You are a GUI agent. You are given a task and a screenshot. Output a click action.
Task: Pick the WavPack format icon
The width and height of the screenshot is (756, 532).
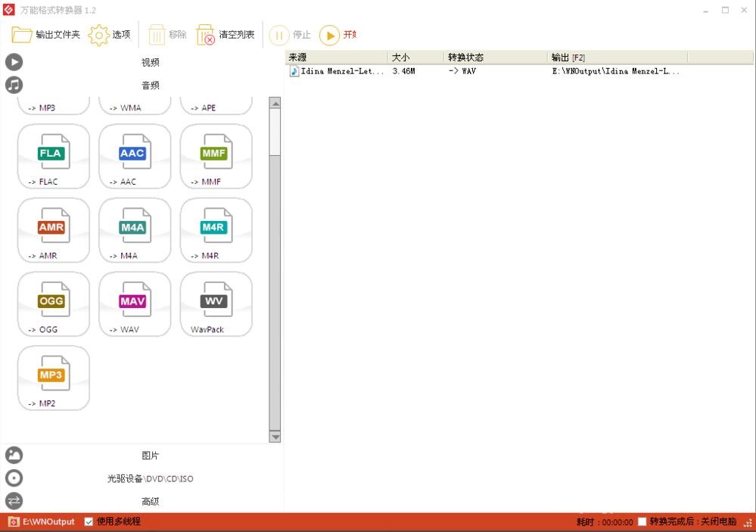[216, 303]
